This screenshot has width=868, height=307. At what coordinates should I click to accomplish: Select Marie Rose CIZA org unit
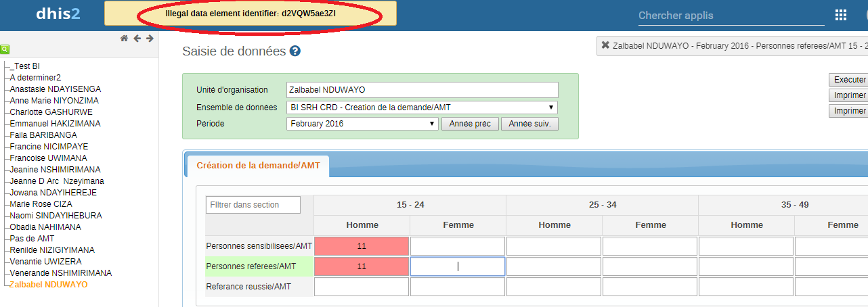pyautogui.click(x=41, y=204)
